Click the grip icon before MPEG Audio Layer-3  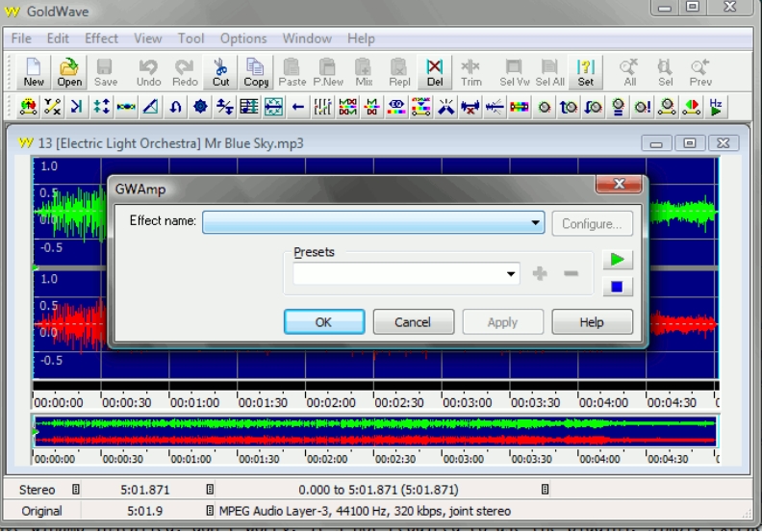pyautogui.click(x=210, y=511)
